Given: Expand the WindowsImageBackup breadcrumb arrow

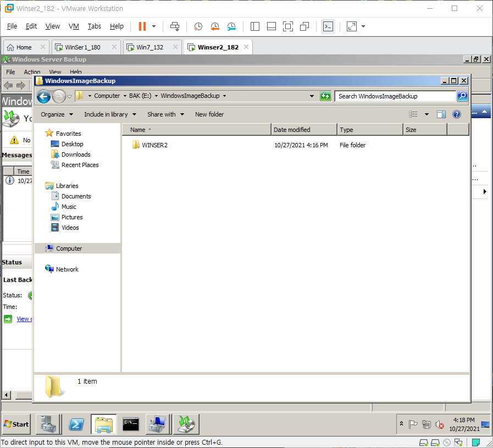Looking at the screenshot, I should pos(224,96).
